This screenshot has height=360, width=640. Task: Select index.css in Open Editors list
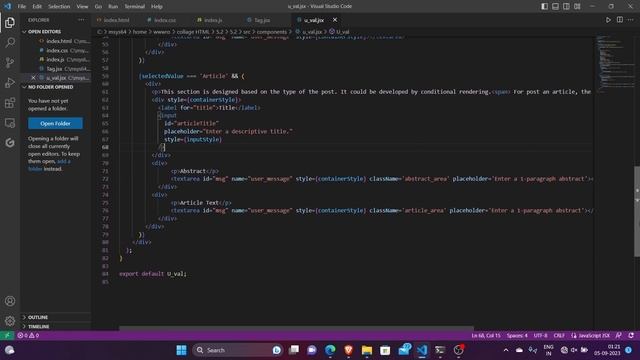click(x=57, y=50)
